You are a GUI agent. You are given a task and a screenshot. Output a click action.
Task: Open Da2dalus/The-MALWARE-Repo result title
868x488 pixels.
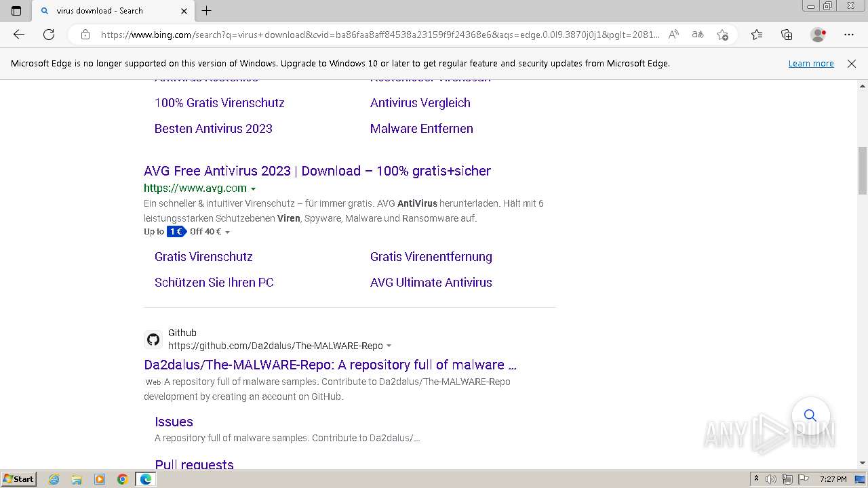point(330,365)
